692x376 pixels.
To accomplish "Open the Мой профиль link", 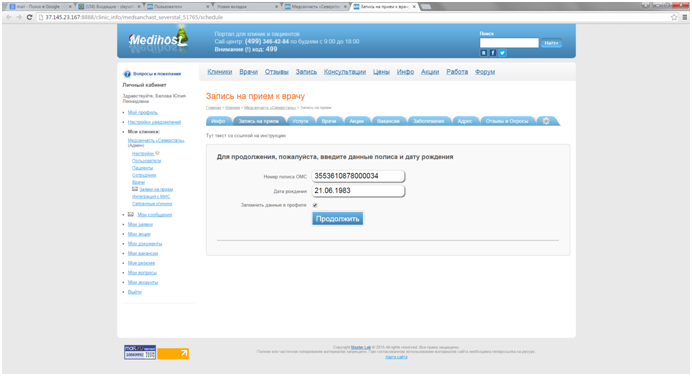I will [143, 113].
